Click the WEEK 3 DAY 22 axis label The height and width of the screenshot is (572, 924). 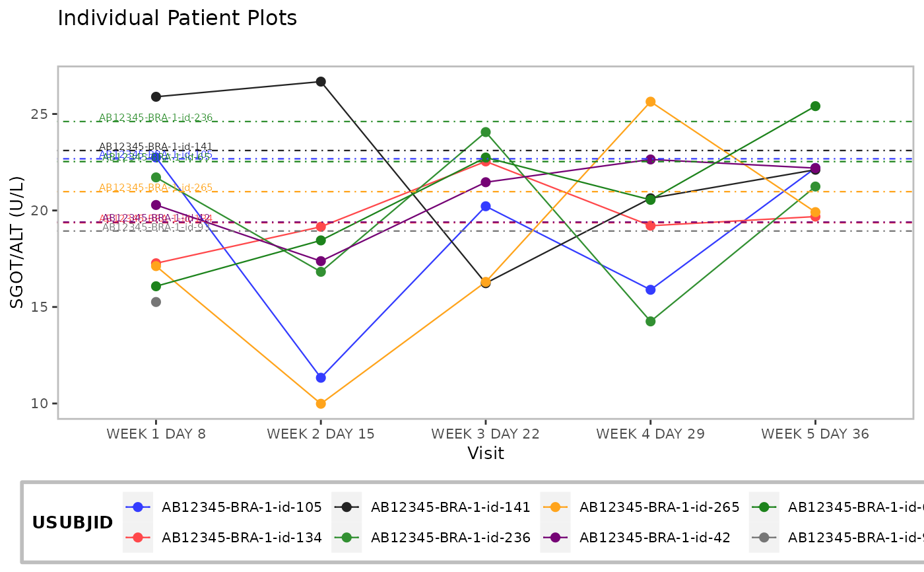(486, 434)
